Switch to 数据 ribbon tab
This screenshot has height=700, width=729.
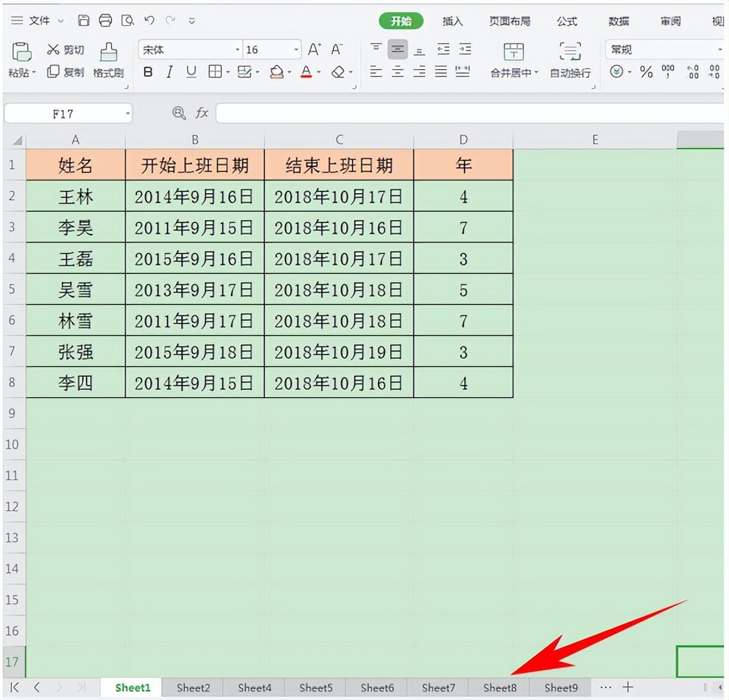click(619, 21)
